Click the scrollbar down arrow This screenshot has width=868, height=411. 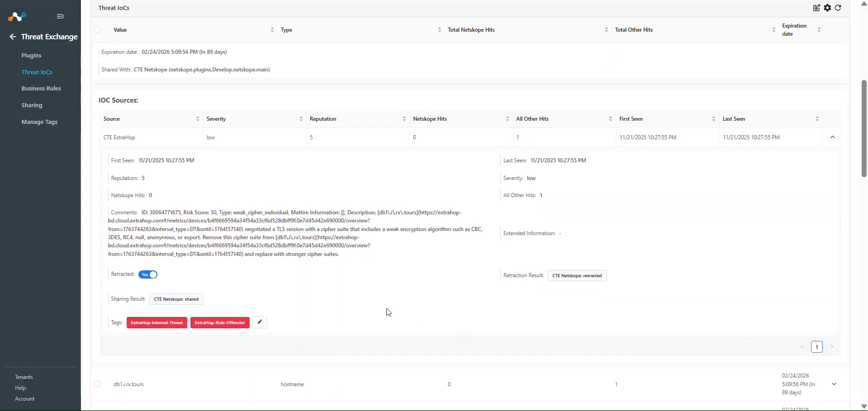pos(864,406)
